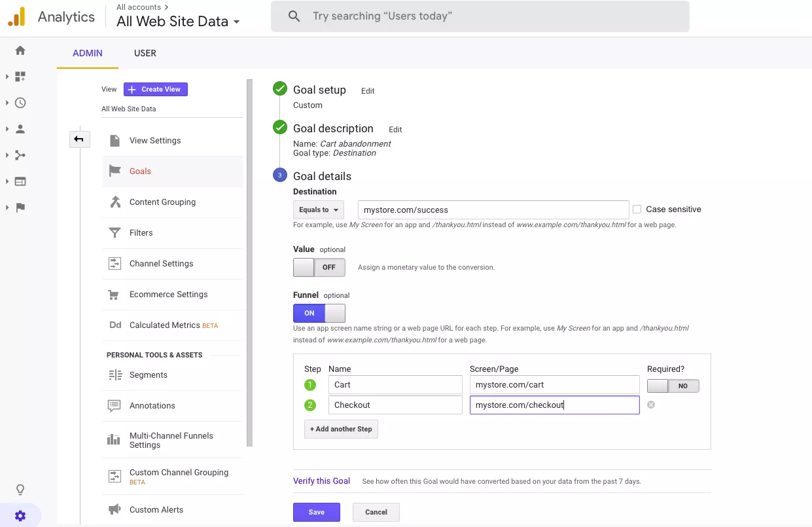Viewport: 812px width, 527px height.
Task: Select the Real-Time clock icon in sidebar
Action: click(20, 103)
